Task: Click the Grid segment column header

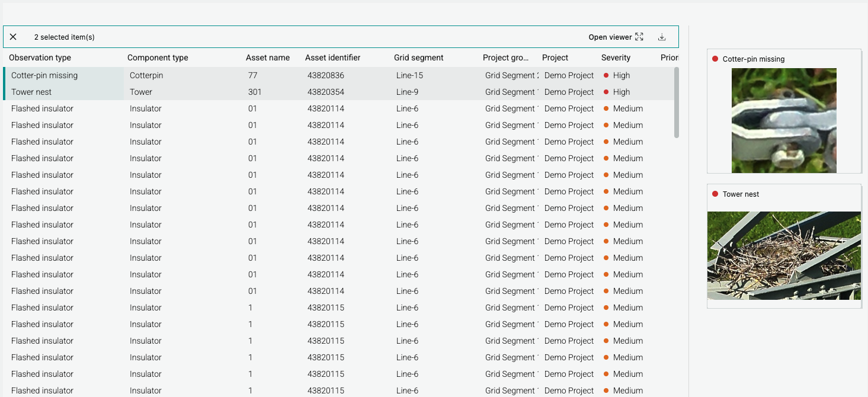Action: pos(418,57)
